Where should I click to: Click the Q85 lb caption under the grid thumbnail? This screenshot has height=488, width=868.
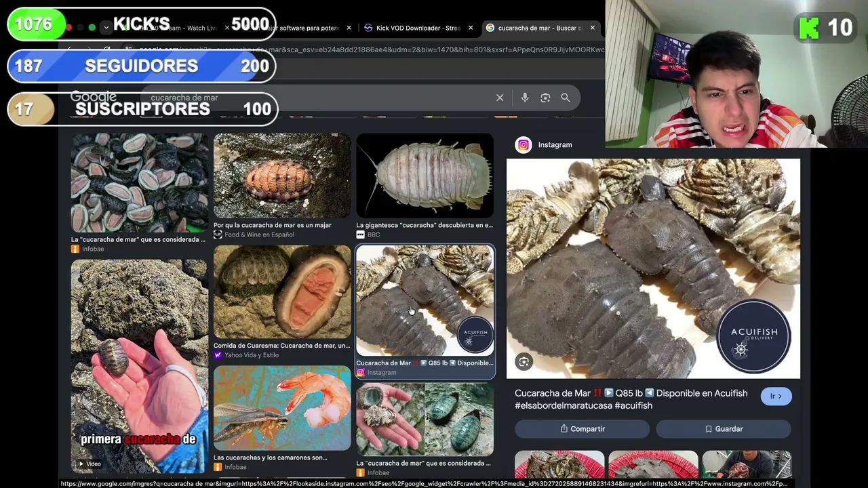(x=425, y=363)
